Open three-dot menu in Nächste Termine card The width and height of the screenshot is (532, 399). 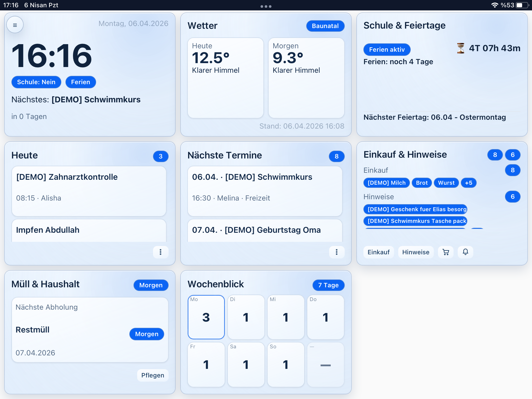pyautogui.click(x=336, y=252)
